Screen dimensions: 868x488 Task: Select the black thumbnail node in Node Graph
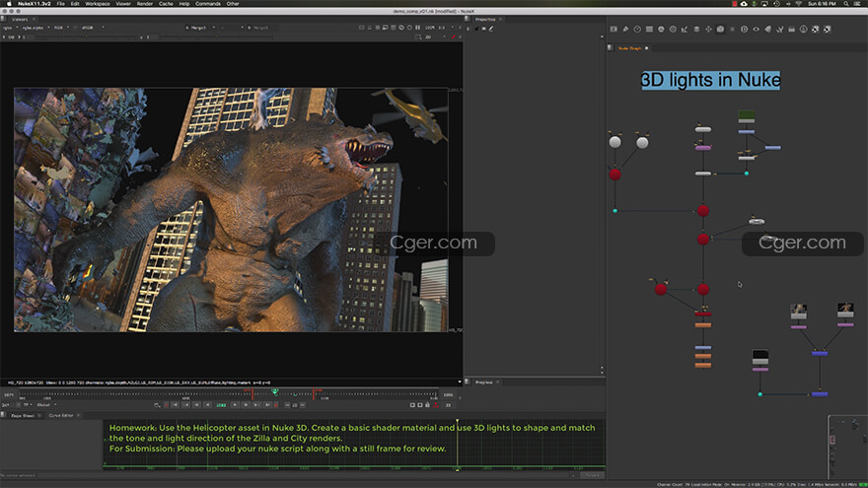[760, 356]
